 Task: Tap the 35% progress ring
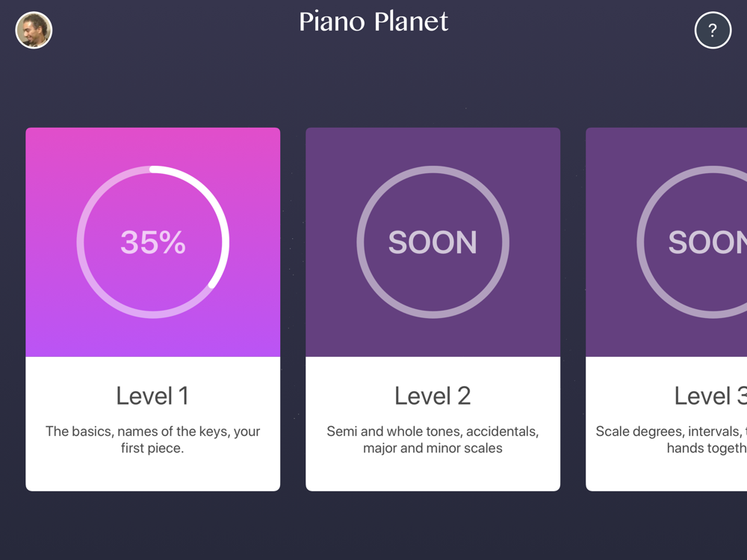pos(153,242)
